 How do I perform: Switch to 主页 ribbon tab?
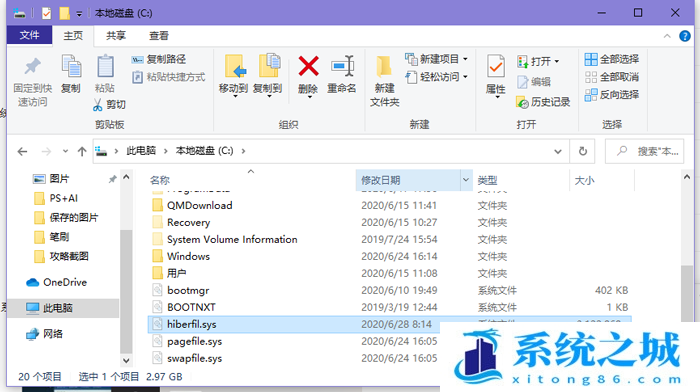(x=73, y=36)
